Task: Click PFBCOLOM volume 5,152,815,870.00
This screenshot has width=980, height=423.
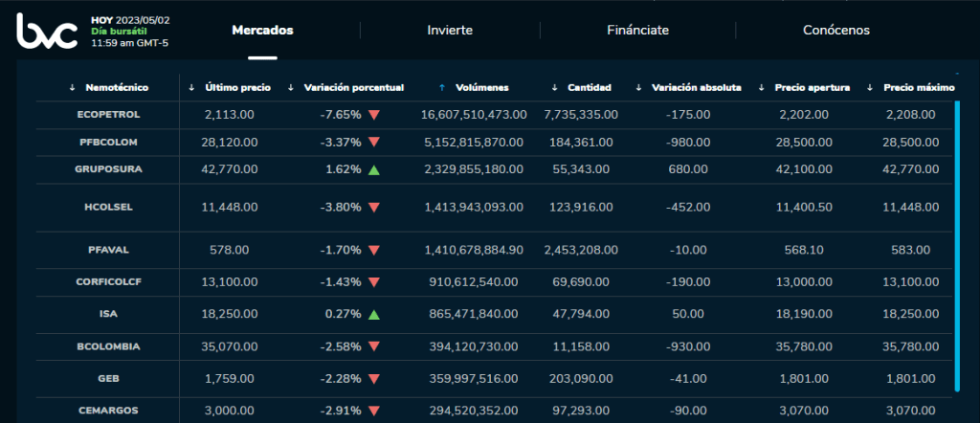Action: point(474,143)
